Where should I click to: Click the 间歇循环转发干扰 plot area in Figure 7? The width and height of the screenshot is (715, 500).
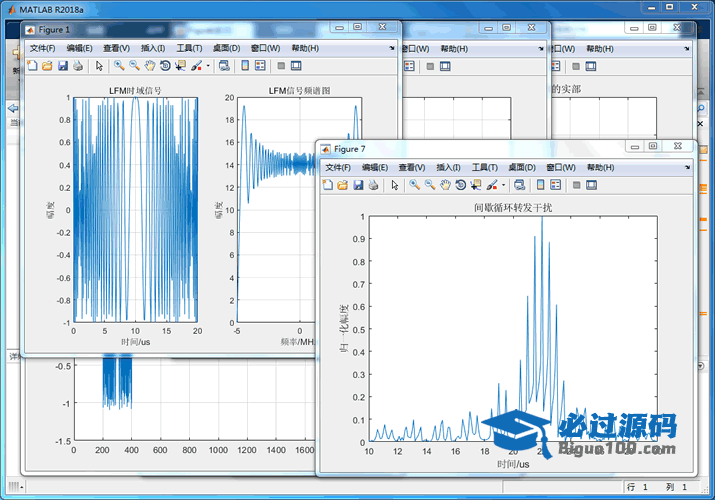pos(513,329)
